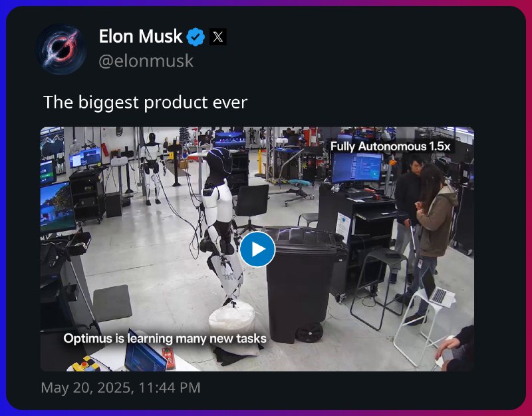The height and width of the screenshot is (416, 532).
Task: Select the tweet text 'The biggest product ever'
Action: coord(145,103)
